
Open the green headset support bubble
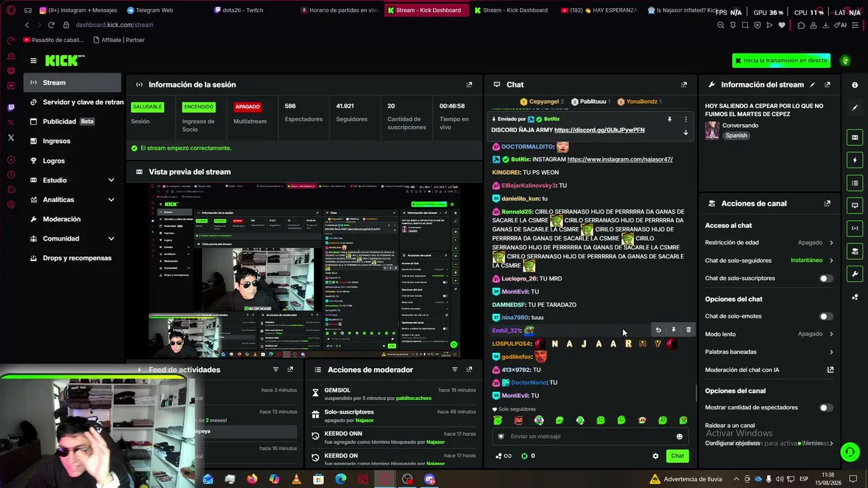[x=850, y=451]
